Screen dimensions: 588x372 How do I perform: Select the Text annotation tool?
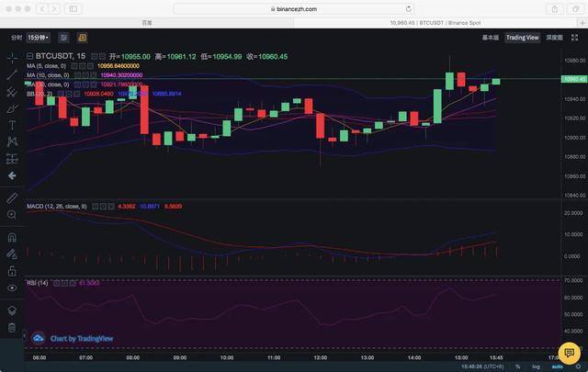point(12,125)
